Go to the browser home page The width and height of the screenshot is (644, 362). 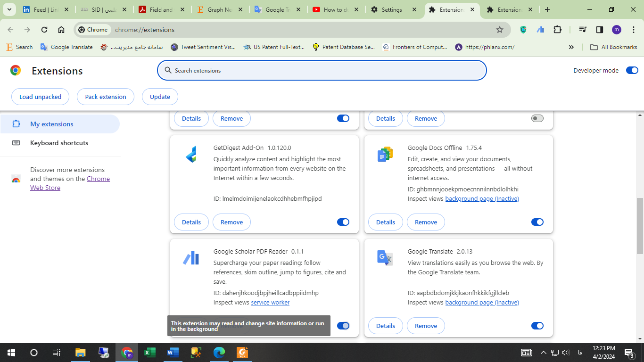click(x=61, y=30)
